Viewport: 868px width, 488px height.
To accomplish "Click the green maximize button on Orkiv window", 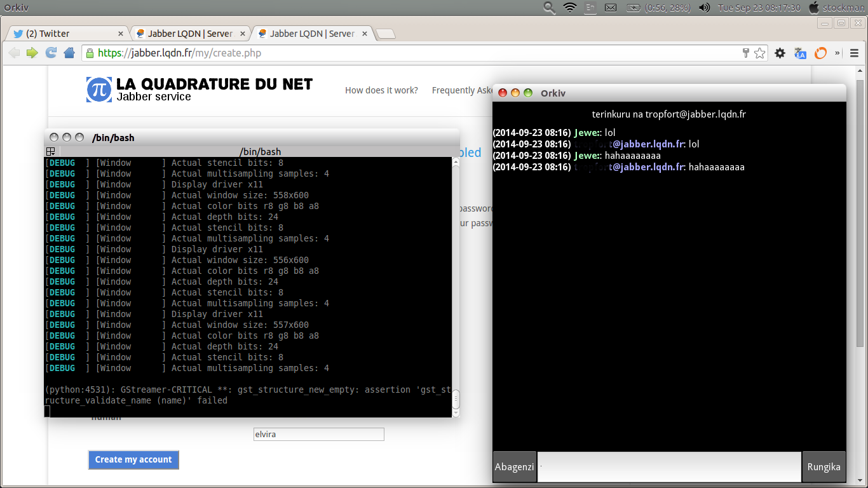I will pos(528,93).
